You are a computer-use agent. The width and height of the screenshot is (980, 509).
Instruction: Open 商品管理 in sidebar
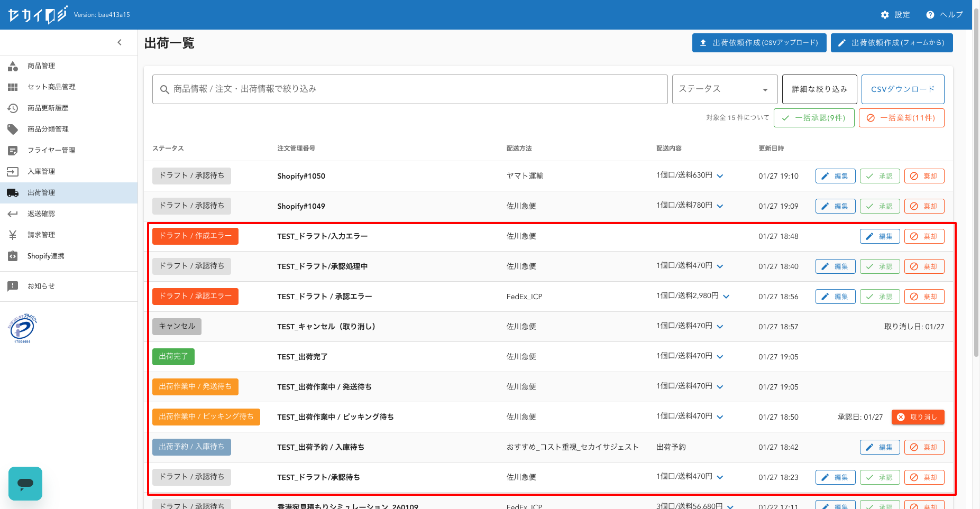(41, 66)
